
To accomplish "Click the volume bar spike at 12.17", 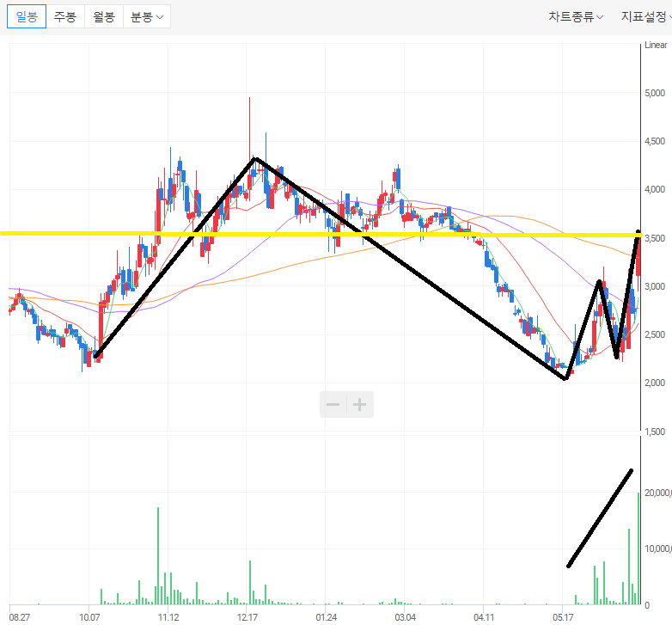I will [250, 583].
